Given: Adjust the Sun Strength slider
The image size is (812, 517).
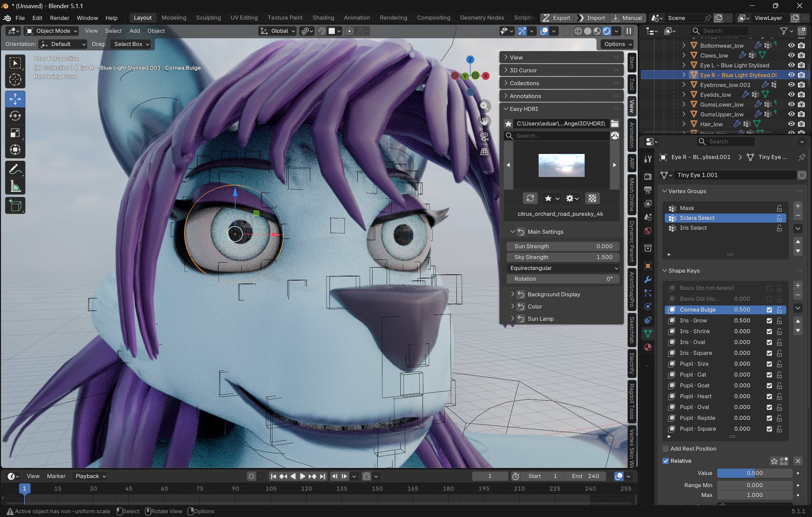Looking at the screenshot, I should (563, 246).
